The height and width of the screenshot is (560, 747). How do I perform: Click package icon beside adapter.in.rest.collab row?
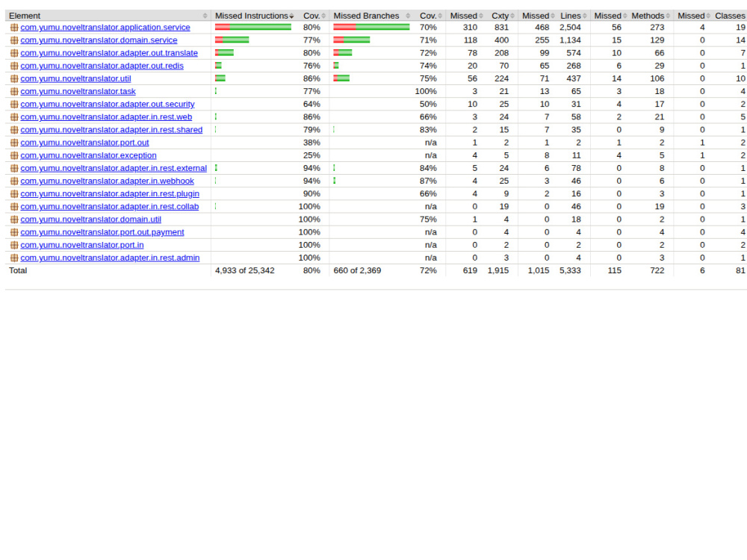coord(14,207)
